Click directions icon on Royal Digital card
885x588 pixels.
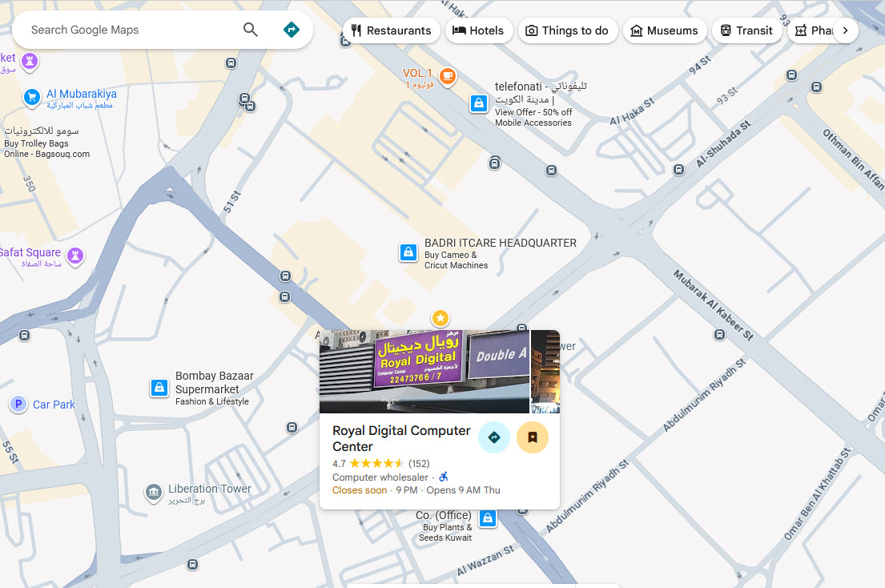point(494,437)
